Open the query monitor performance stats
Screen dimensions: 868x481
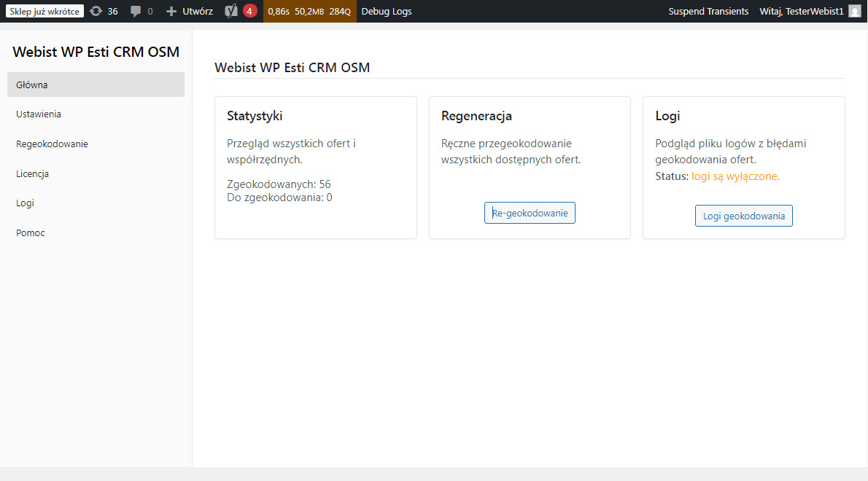click(x=309, y=12)
